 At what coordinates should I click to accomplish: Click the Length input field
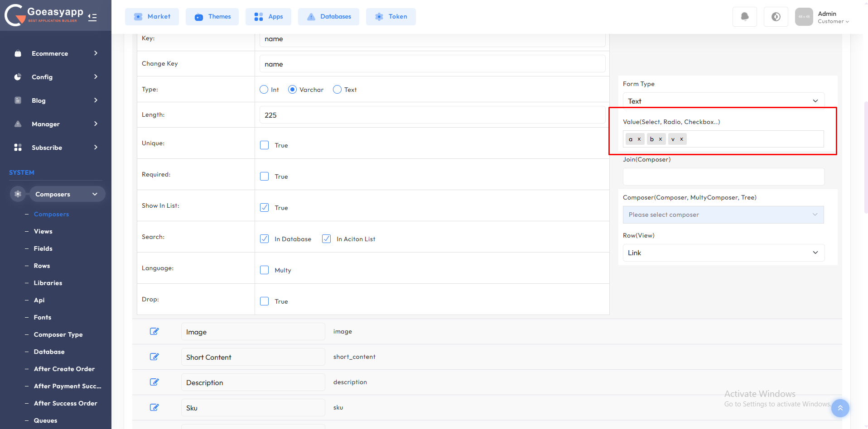coord(432,115)
